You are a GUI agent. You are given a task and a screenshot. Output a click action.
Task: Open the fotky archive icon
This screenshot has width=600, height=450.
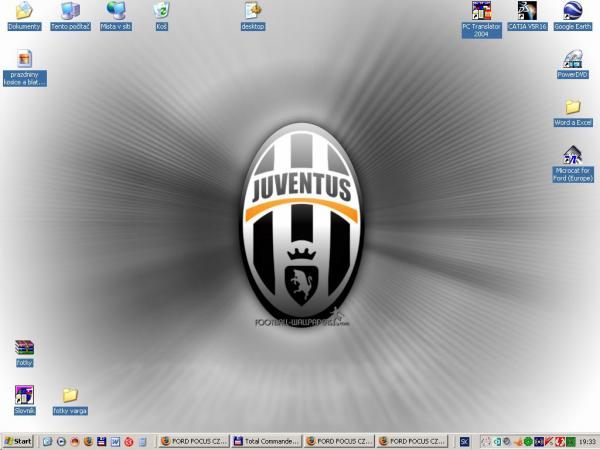24,348
